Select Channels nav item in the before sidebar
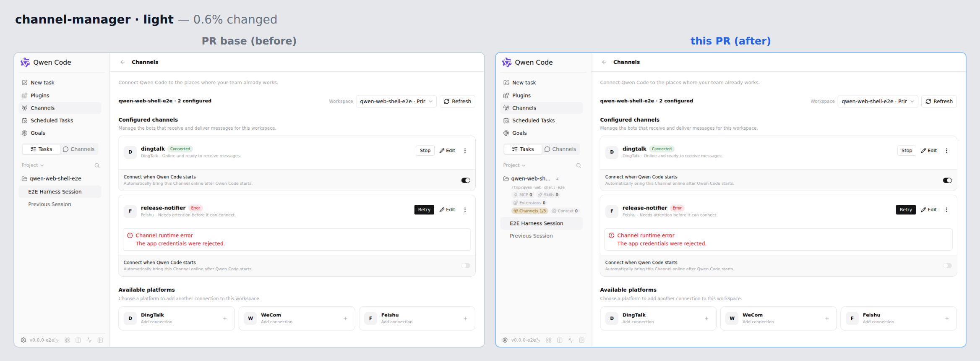This screenshot has height=361, width=980. 60,108
